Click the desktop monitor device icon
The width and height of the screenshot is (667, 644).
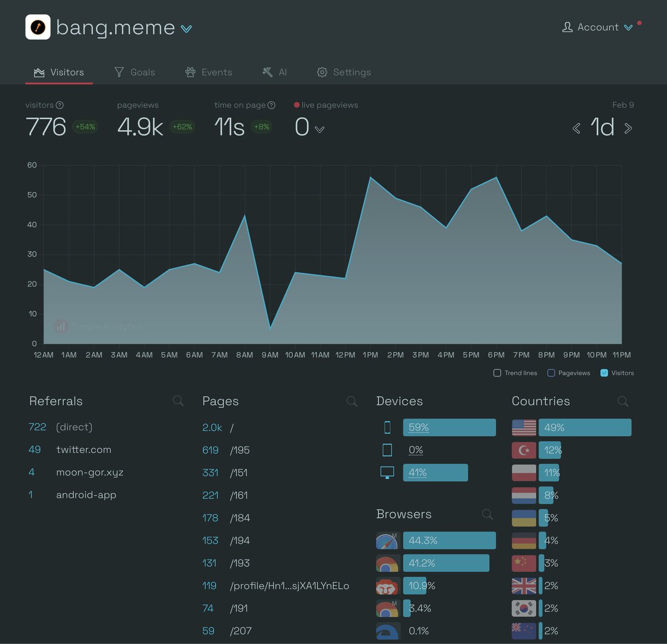pos(387,473)
